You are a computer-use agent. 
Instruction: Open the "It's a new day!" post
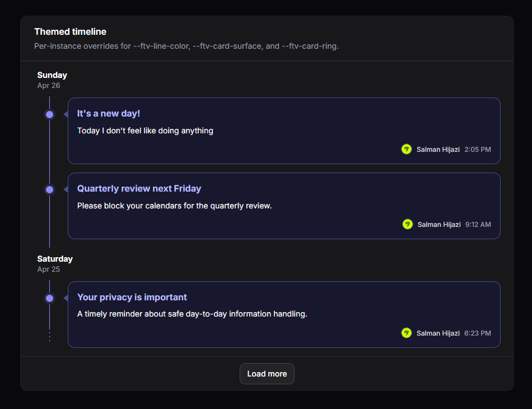109,113
